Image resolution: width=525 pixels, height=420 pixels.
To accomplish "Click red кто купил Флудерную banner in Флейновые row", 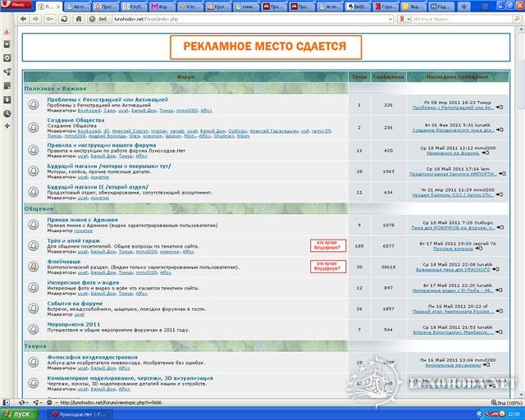I will tap(328, 267).
